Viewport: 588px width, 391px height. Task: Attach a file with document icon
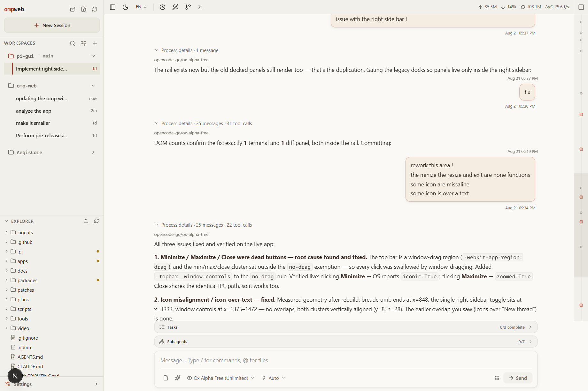[166, 378]
